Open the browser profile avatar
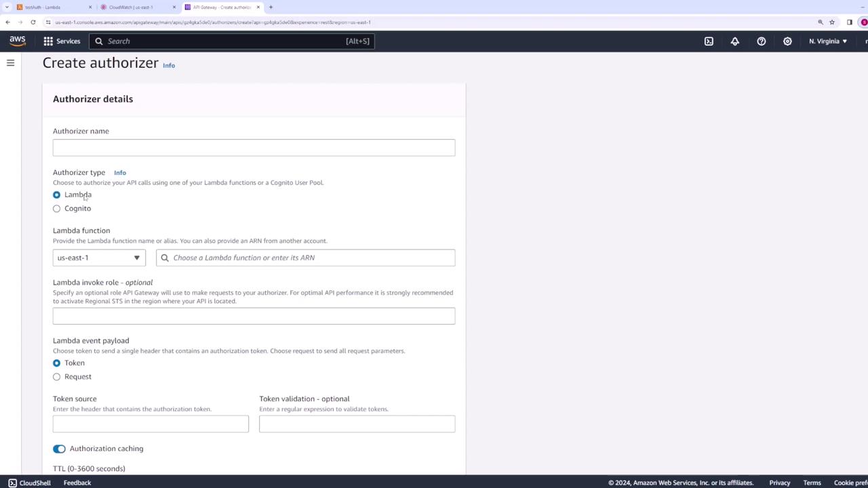The height and width of the screenshot is (488, 868). click(863, 22)
